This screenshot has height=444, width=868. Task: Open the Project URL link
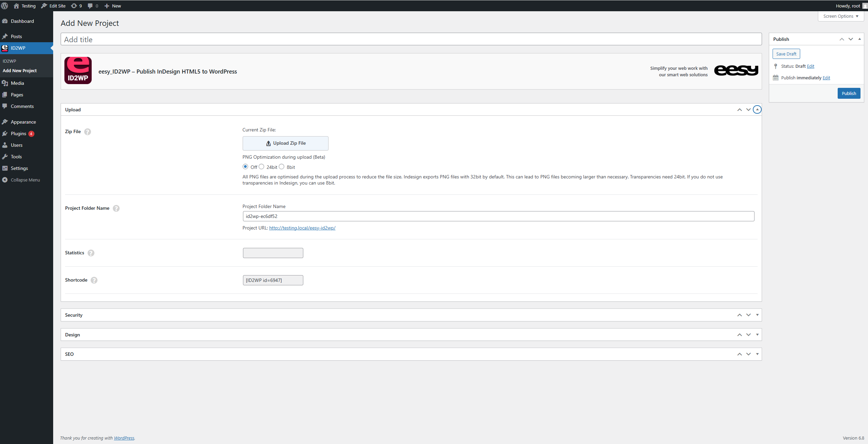point(302,228)
